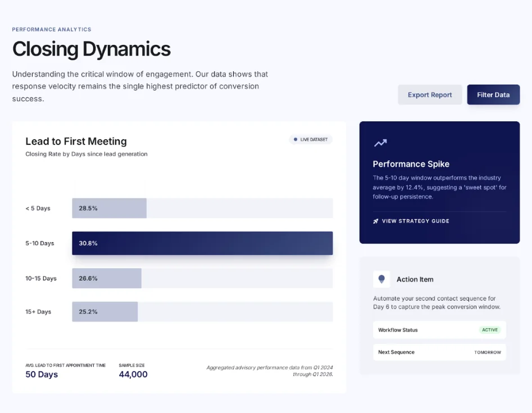
Task: Click the '15+ Days' row label
Action: click(38, 311)
